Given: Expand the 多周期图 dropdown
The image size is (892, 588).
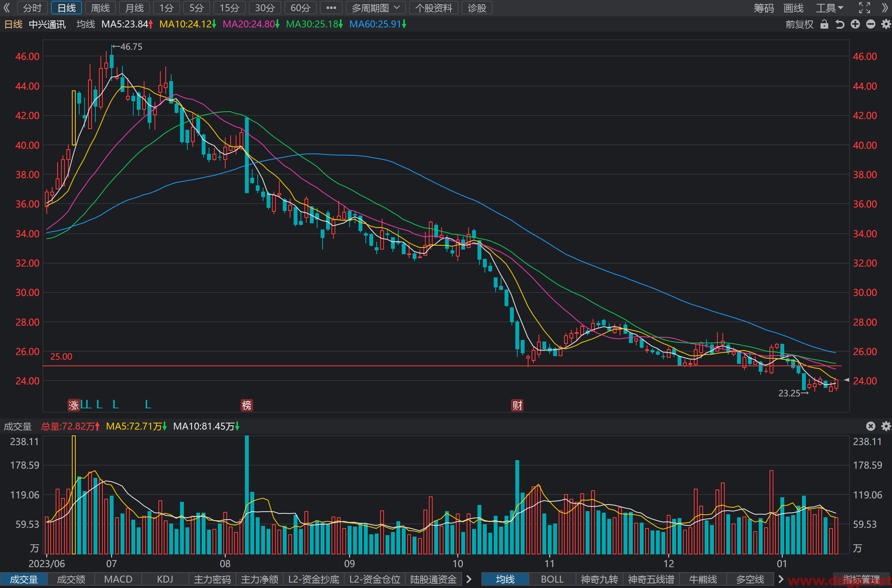Looking at the screenshot, I should (x=375, y=8).
